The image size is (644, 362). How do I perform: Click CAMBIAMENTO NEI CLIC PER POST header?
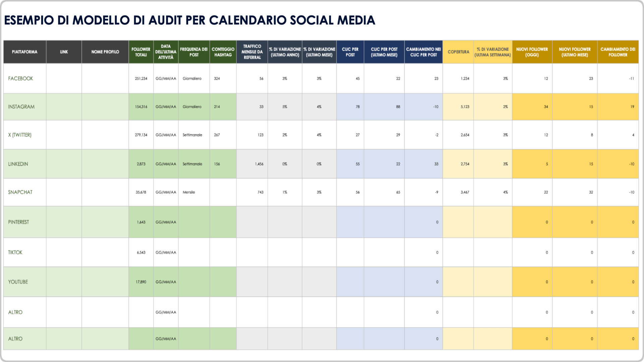(424, 52)
